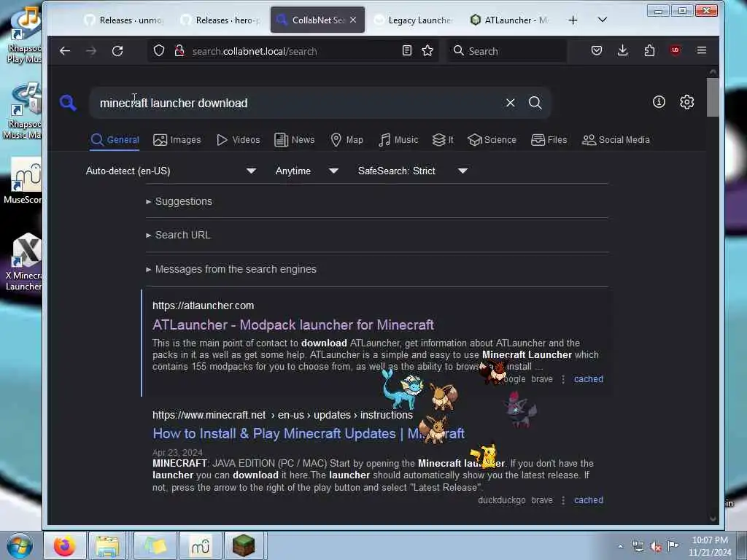
Task: Click the https://atlauncher.com URL text
Action: click(203, 306)
